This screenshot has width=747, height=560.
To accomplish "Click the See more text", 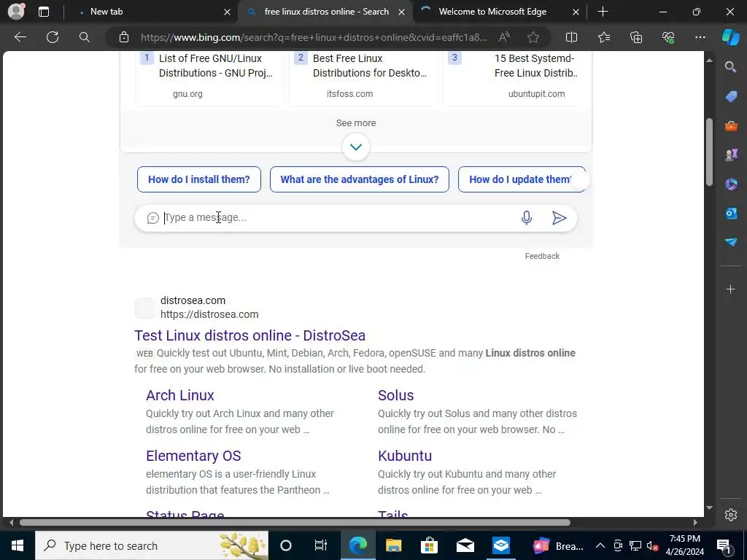I will coord(356,122).
